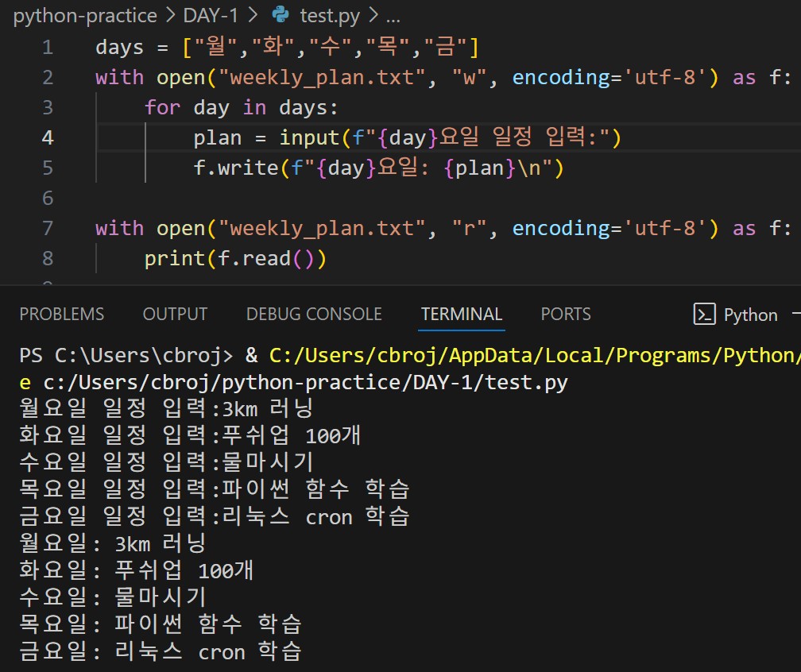Click line number 1 in gutter
The height and width of the screenshot is (672, 801).
pos(48,48)
